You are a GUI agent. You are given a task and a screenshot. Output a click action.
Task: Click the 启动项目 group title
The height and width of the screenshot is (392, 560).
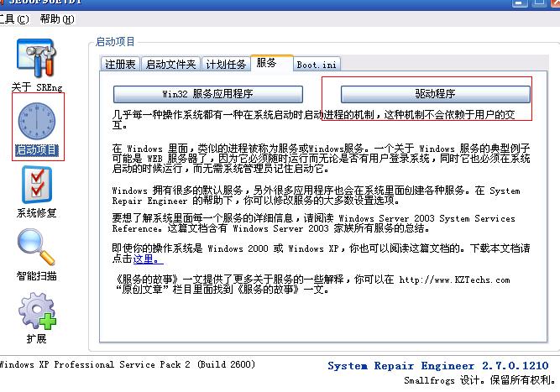tap(115, 42)
